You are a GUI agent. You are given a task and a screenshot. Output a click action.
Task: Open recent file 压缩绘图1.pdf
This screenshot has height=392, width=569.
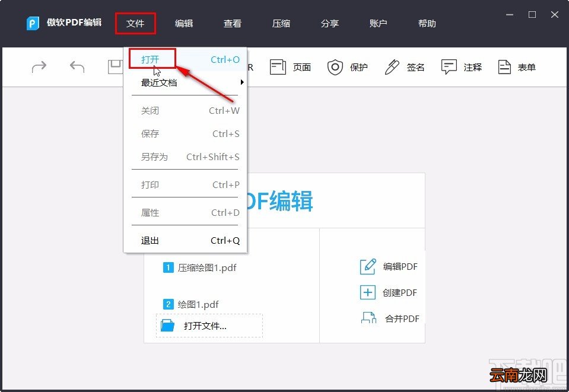click(207, 267)
